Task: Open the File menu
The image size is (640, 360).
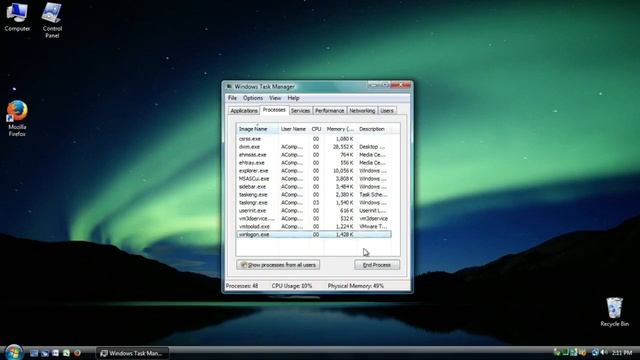Action: [x=232, y=98]
